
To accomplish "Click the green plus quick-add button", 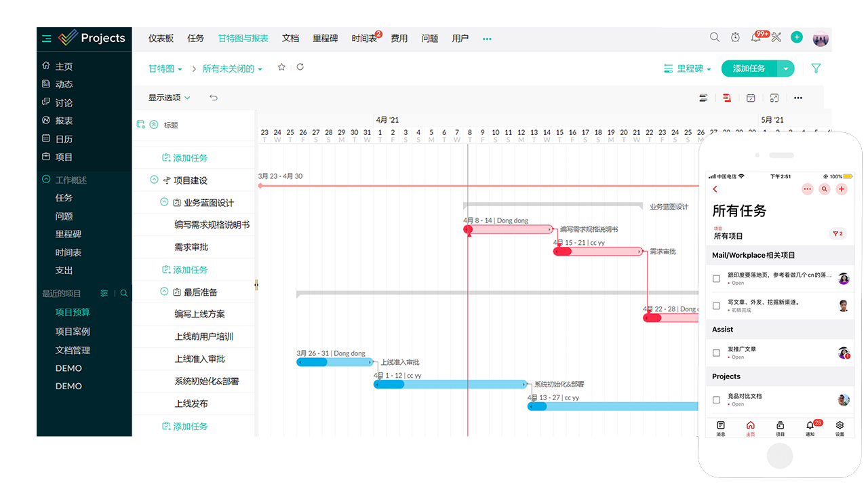I will pyautogui.click(x=797, y=37).
